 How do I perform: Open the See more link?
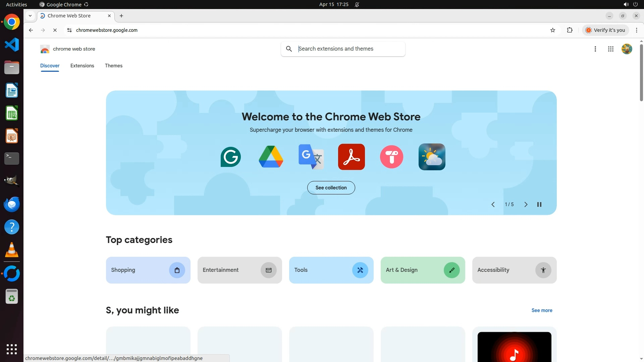click(x=542, y=310)
